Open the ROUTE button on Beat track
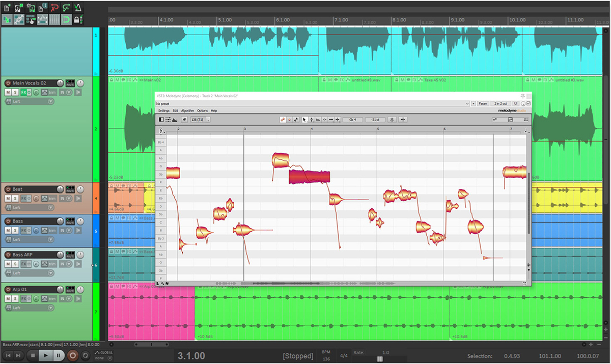 [70, 189]
